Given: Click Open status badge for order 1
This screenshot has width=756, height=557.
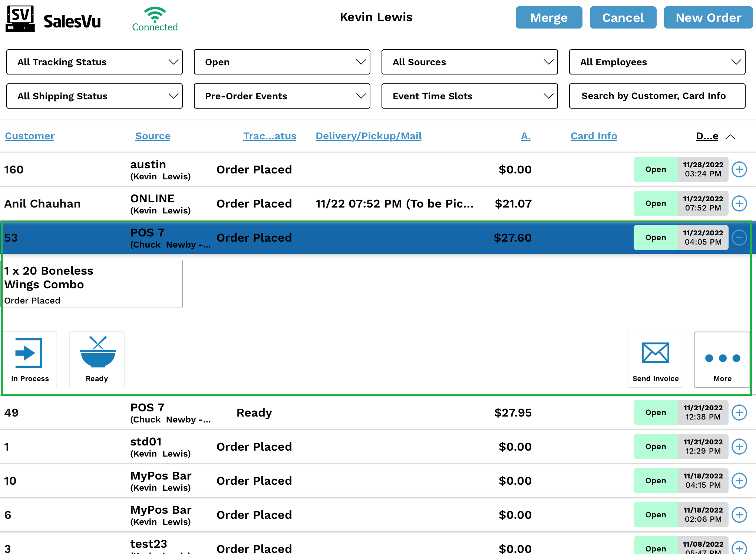Looking at the screenshot, I should [656, 447].
